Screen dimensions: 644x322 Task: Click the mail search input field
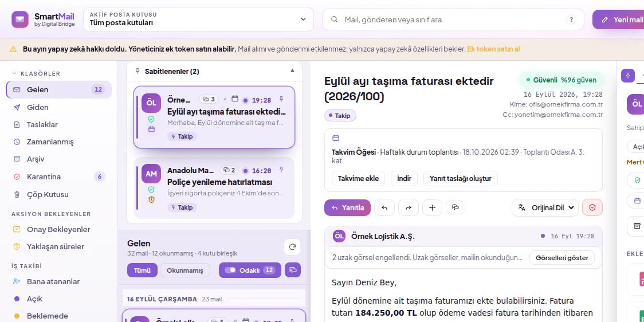pos(453,19)
